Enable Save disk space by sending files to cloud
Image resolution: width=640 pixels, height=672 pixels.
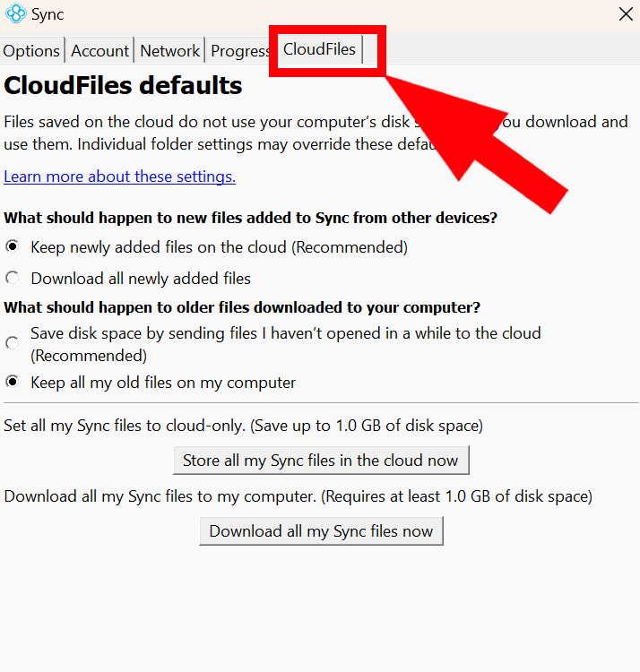coord(13,343)
